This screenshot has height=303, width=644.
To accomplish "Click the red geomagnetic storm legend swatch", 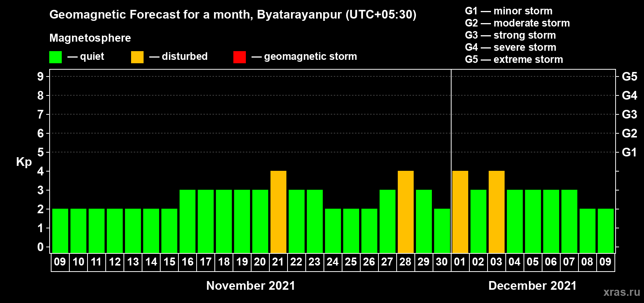I will (239, 57).
